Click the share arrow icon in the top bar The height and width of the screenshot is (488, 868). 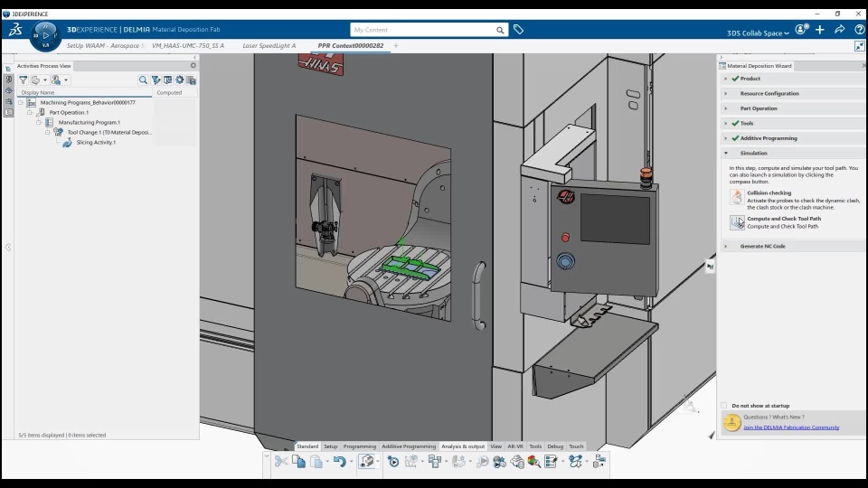(840, 30)
